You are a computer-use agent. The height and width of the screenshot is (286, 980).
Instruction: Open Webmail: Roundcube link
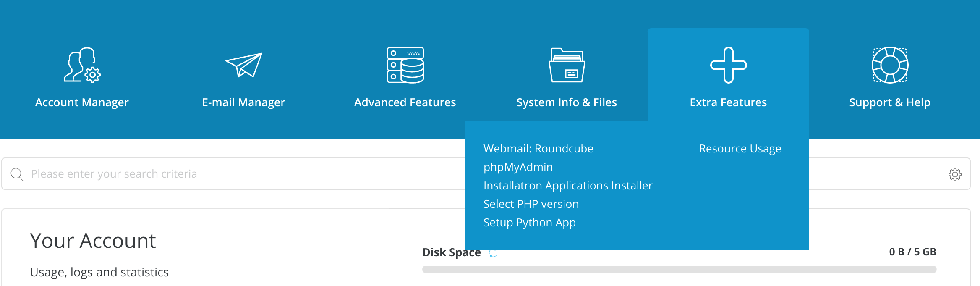(538, 149)
